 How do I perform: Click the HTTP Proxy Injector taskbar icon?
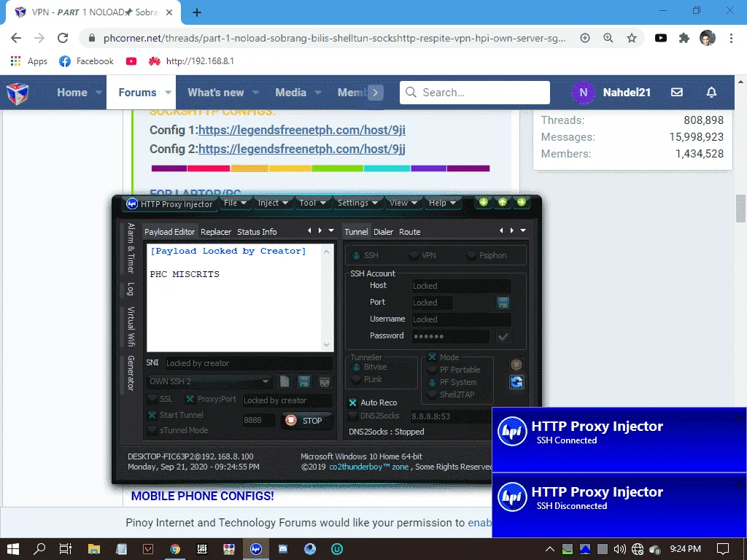point(256,549)
